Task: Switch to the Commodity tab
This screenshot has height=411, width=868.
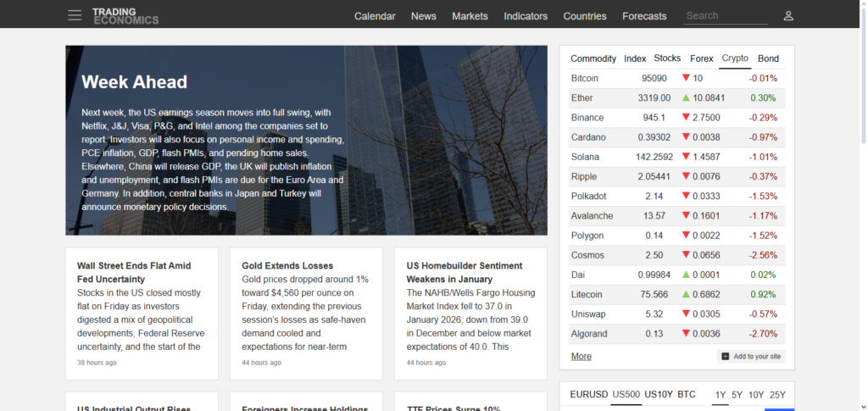Action: coord(593,58)
